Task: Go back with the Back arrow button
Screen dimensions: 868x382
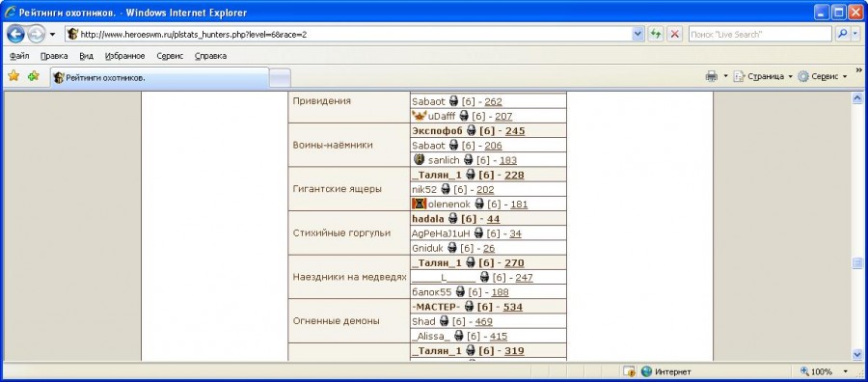Action: (15, 35)
